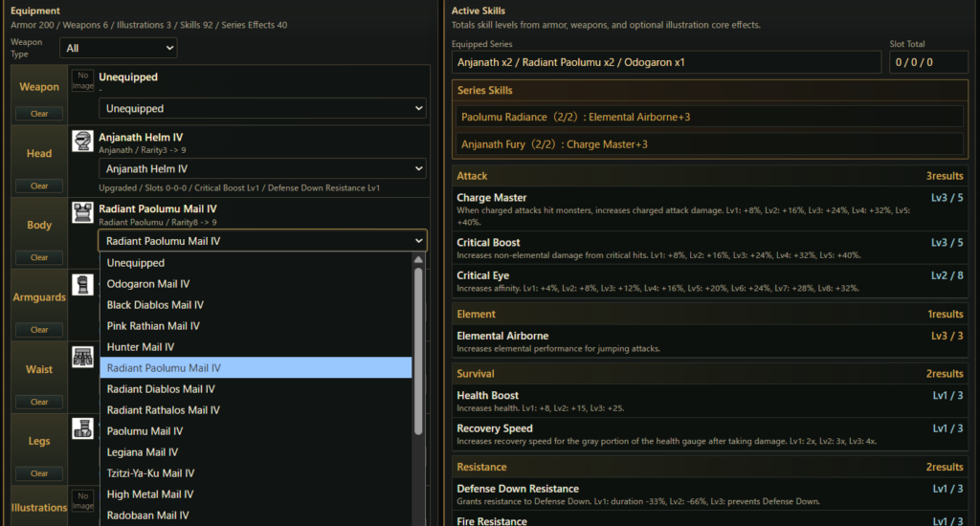The width and height of the screenshot is (980, 526).
Task: Open the Anjanath Helm IV head dropdown
Action: pyautogui.click(x=262, y=168)
